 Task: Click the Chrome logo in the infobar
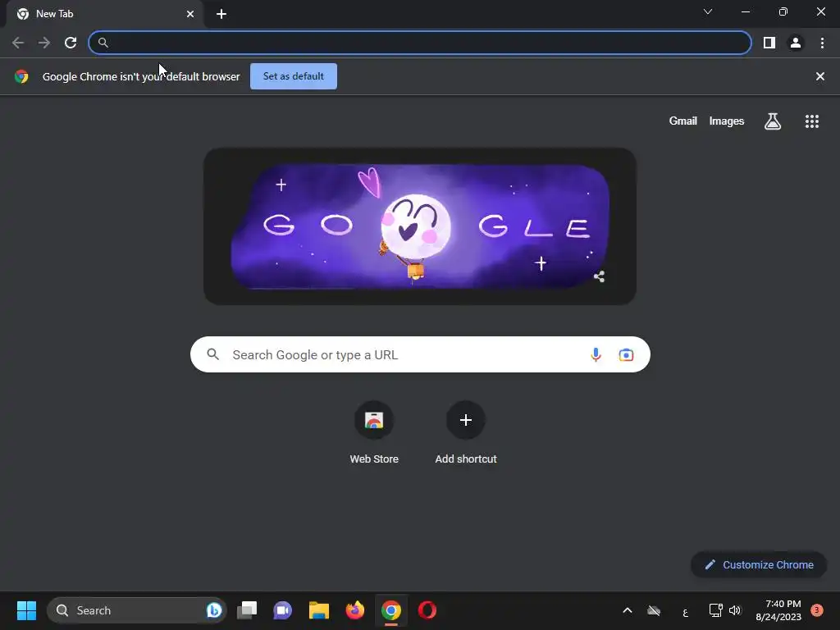click(21, 76)
